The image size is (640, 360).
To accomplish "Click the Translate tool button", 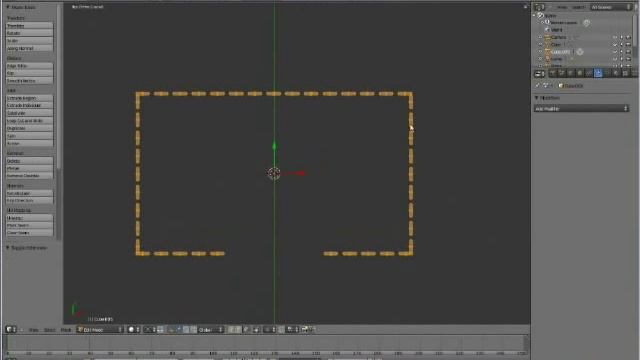I will [x=29, y=26].
